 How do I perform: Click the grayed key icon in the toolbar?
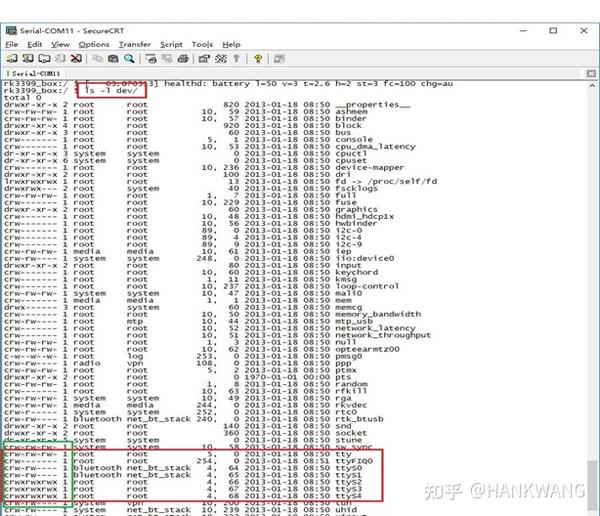coord(236,59)
